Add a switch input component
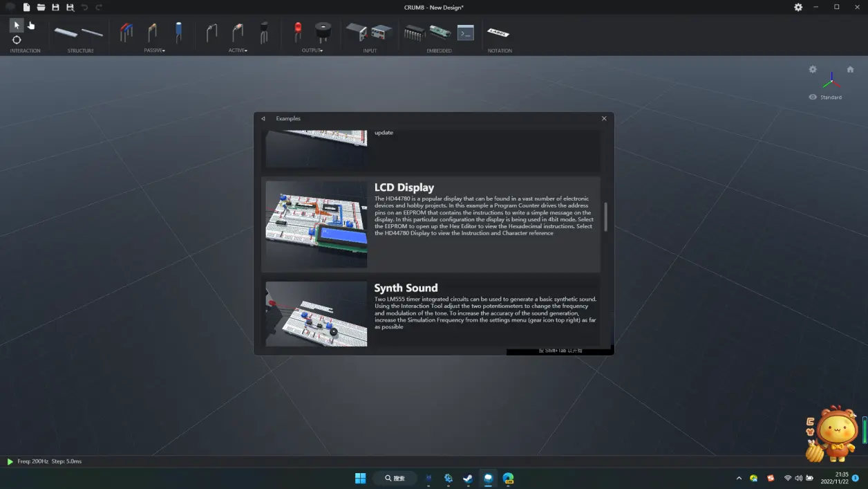The height and width of the screenshot is (489, 868). point(356,32)
